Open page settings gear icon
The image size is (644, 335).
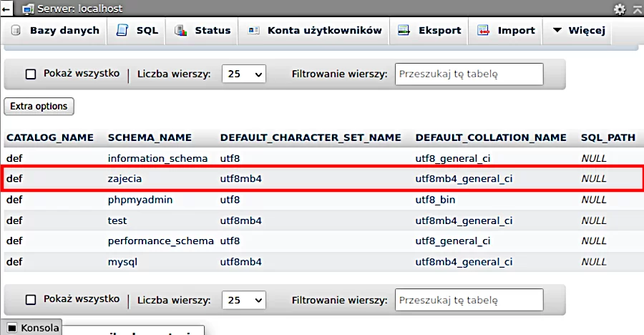click(620, 9)
